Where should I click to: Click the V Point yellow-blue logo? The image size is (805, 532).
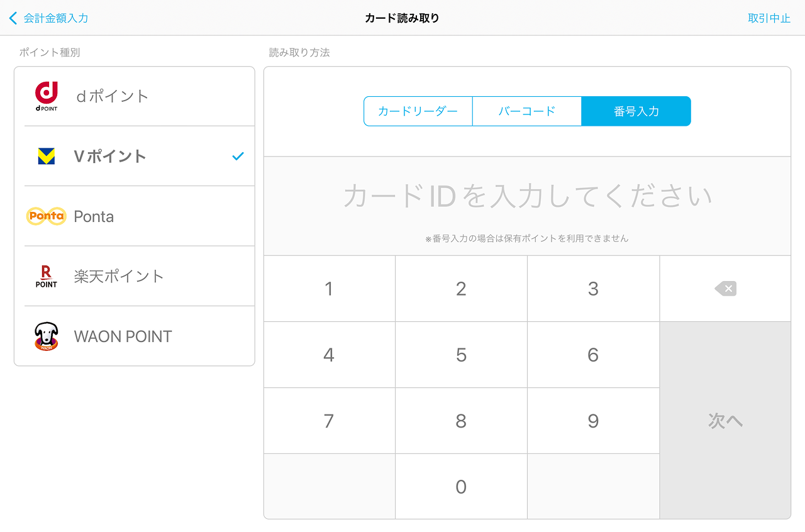(x=47, y=156)
